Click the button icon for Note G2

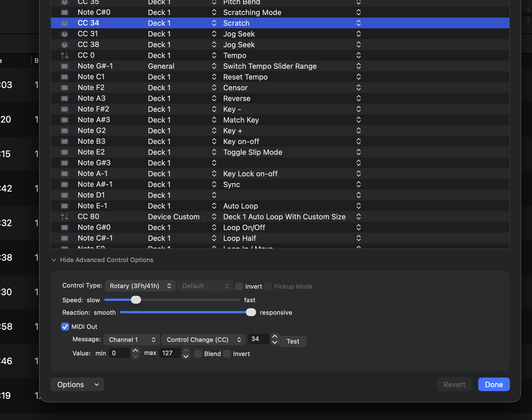pyautogui.click(x=65, y=131)
